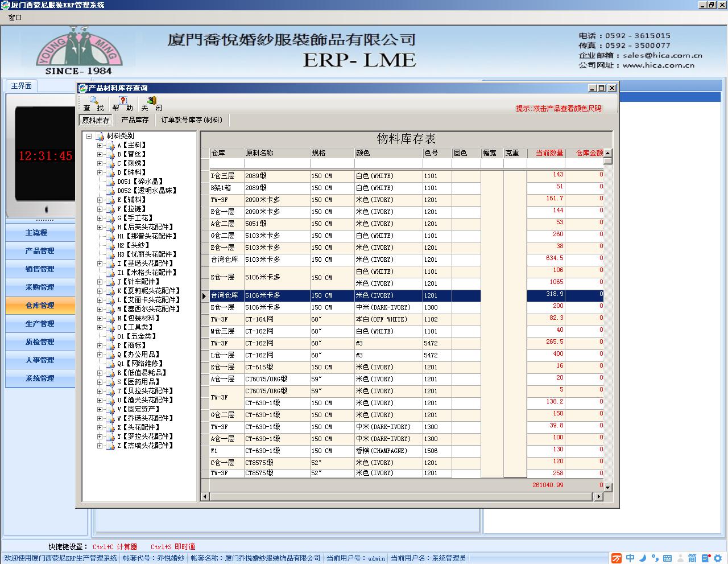Expand the B【蕾丝】 tree node

tap(100, 154)
